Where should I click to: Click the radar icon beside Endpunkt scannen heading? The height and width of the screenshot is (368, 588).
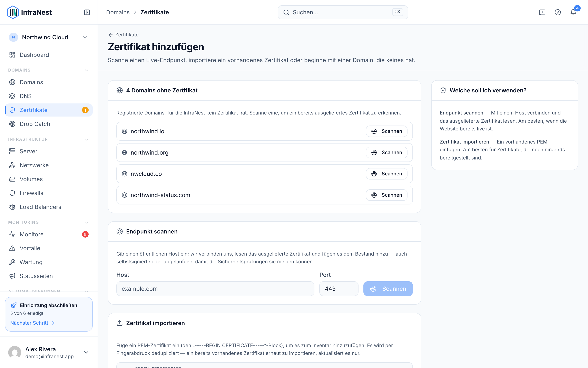click(120, 231)
